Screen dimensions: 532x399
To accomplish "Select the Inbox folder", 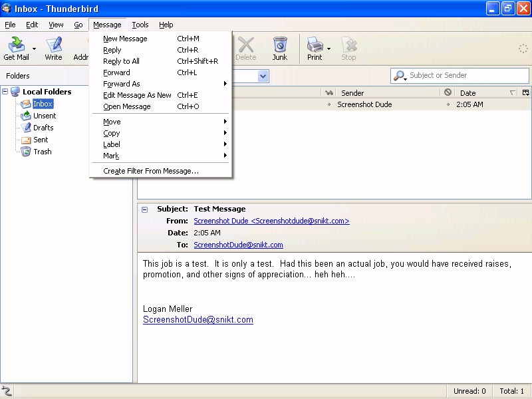I will tap(43, 104).
